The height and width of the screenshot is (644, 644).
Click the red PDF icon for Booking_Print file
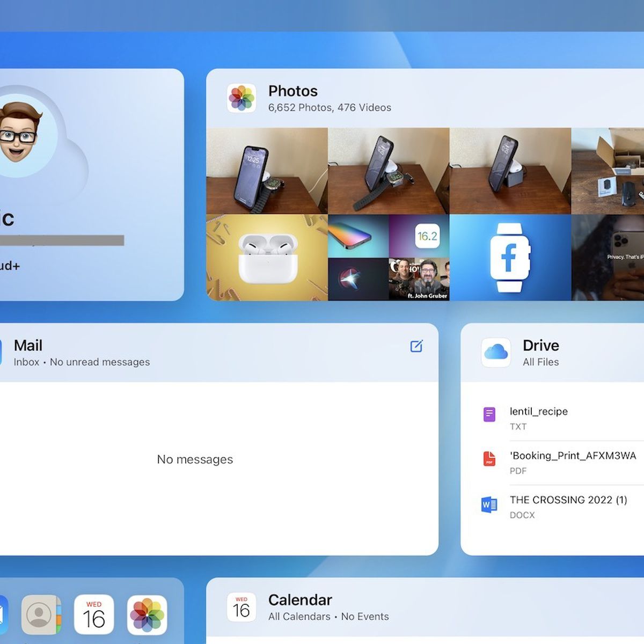489,459
